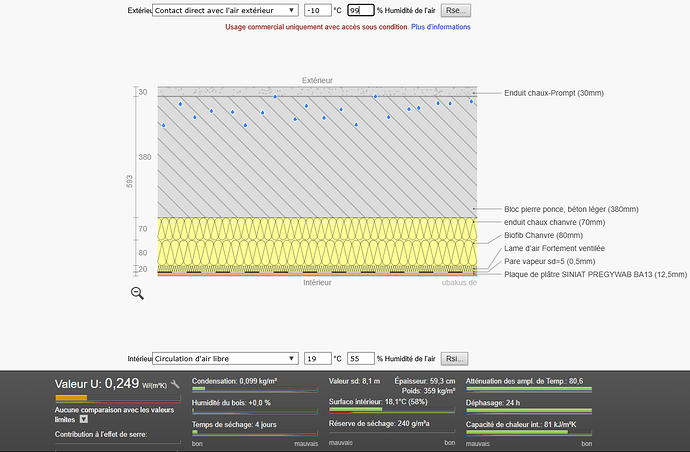Click the exterior humidity field showing 99
This screenshot has width=690, height=452.
[x=361, y=10]
